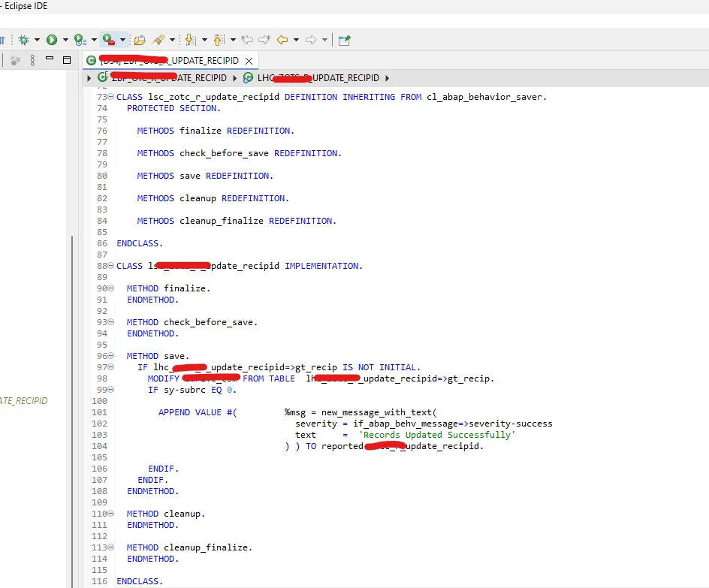The height and width of the screenshot is (588, 709).
Task: Click the Run with Coverage icon
Action: click(80, 40)
